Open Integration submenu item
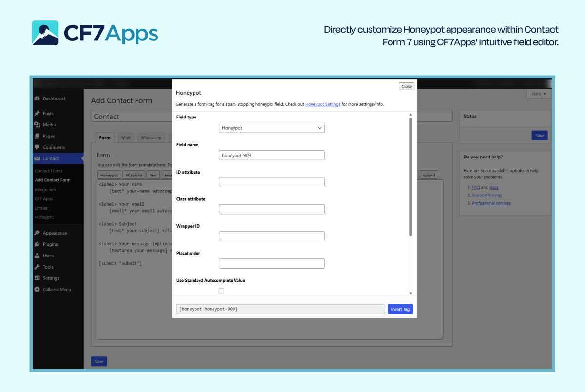 tap(45, 189)
